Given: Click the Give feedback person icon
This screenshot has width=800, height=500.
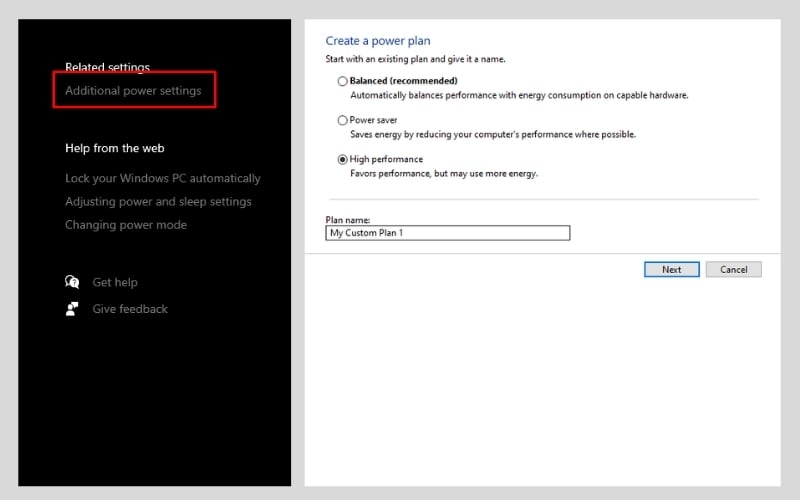Looking at the screenshot, I should click(x=72, y=309).
